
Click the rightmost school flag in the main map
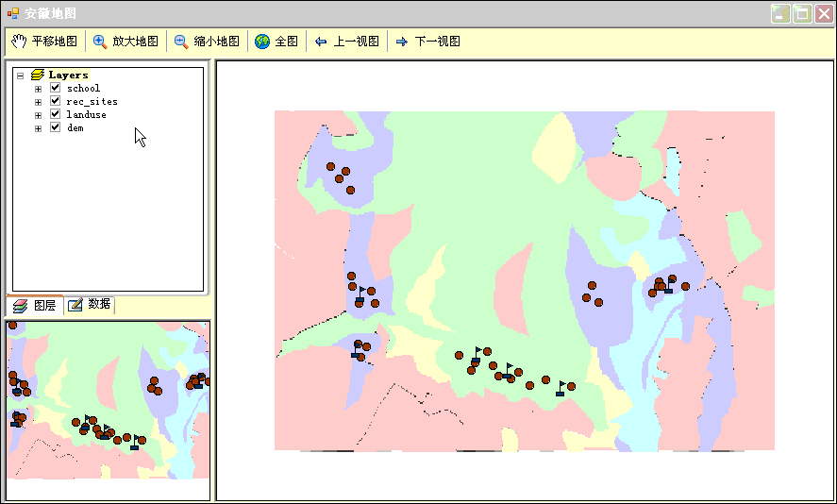(669, 285)
